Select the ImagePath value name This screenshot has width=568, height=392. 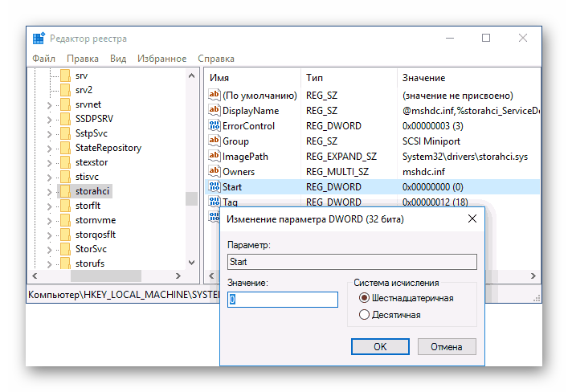[245, 157]
